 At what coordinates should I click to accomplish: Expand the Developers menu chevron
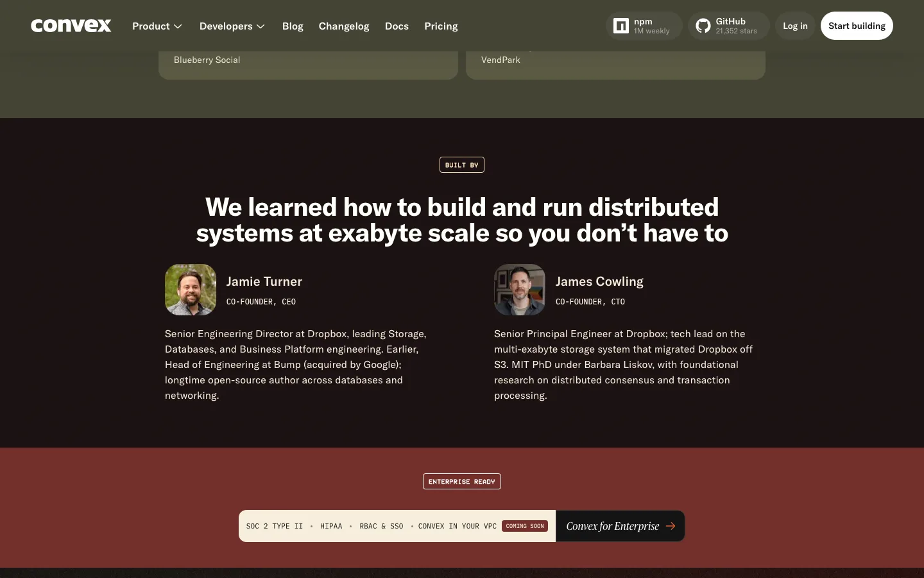pyautogui.click(x=261, y=26)
